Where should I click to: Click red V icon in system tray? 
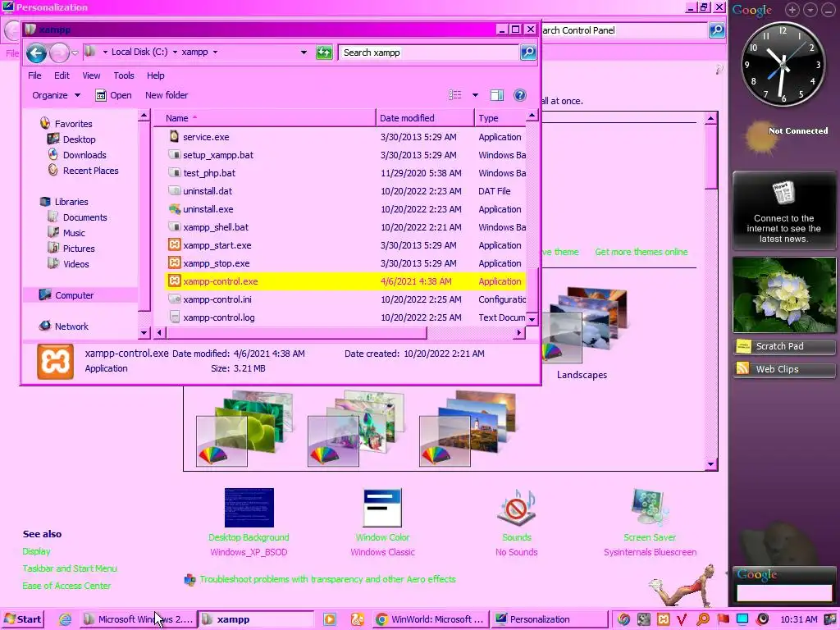point(682,620)
